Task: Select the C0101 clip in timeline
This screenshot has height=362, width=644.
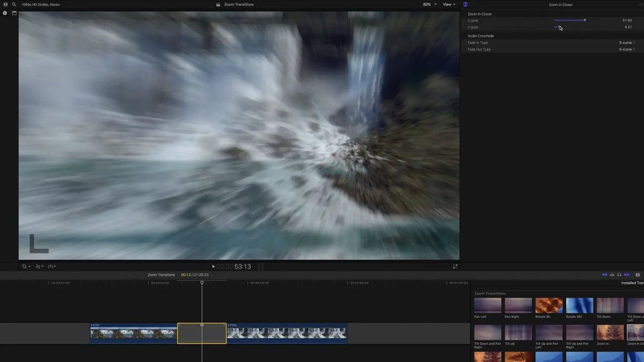Action: pos(133,333)
